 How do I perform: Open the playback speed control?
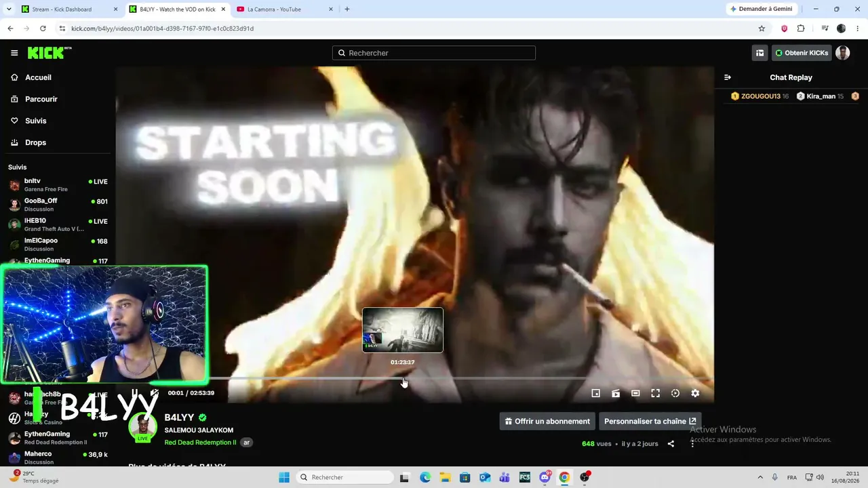point(675,393)
